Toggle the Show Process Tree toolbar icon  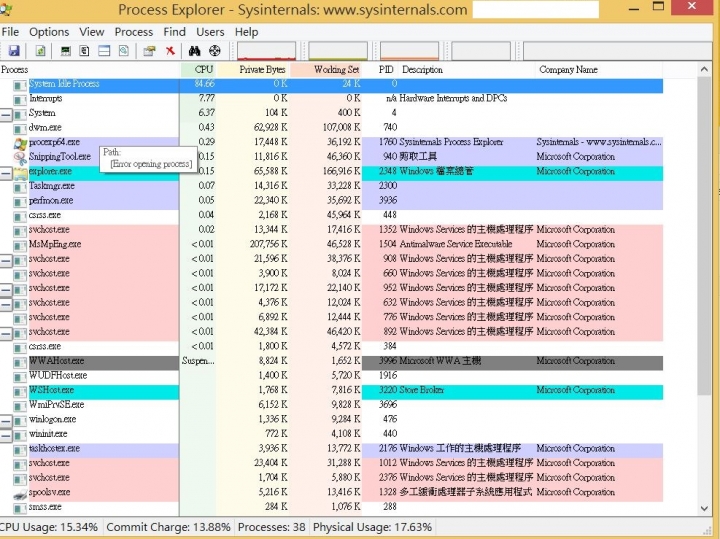(x=84, y=51)
